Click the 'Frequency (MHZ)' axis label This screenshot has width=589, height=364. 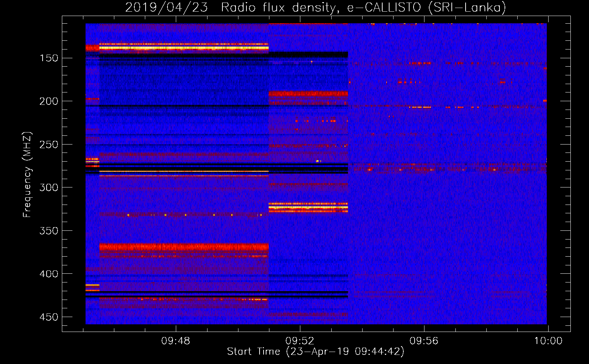coord(28,174)
